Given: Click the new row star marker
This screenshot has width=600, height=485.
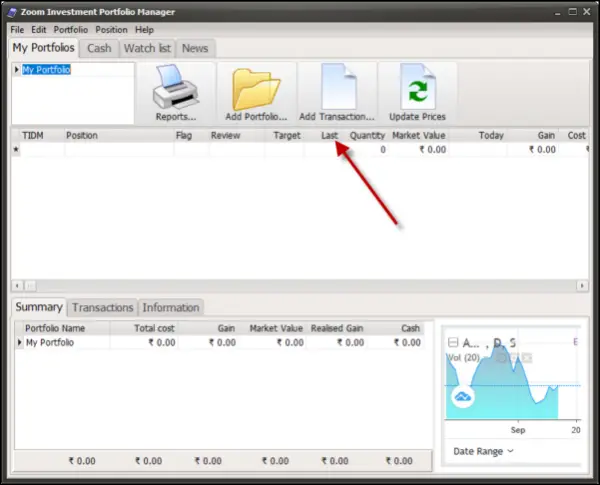Looking at the screenshot, I should click(x=16, y=149).
